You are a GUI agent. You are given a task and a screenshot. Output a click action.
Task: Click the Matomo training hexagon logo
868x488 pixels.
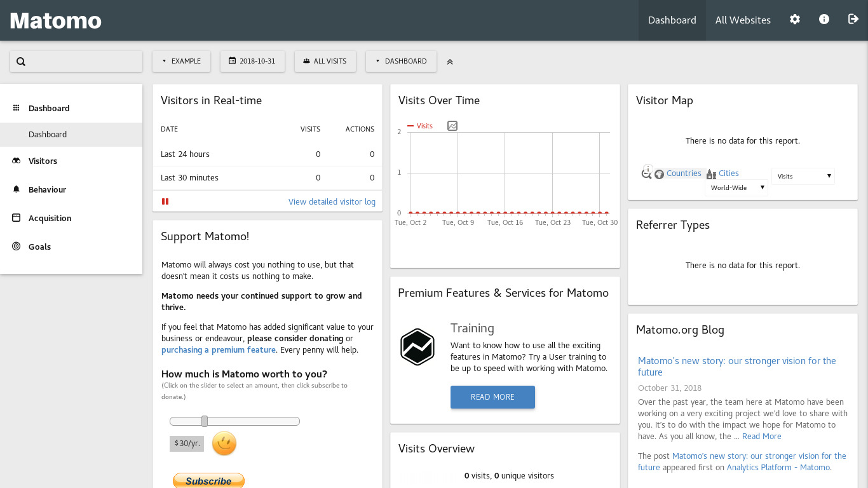point(417,347)
